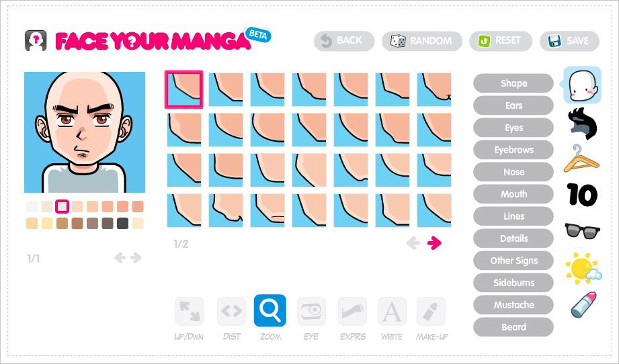
Task: Open the sun and cloud background category
Action: (583, 268)
